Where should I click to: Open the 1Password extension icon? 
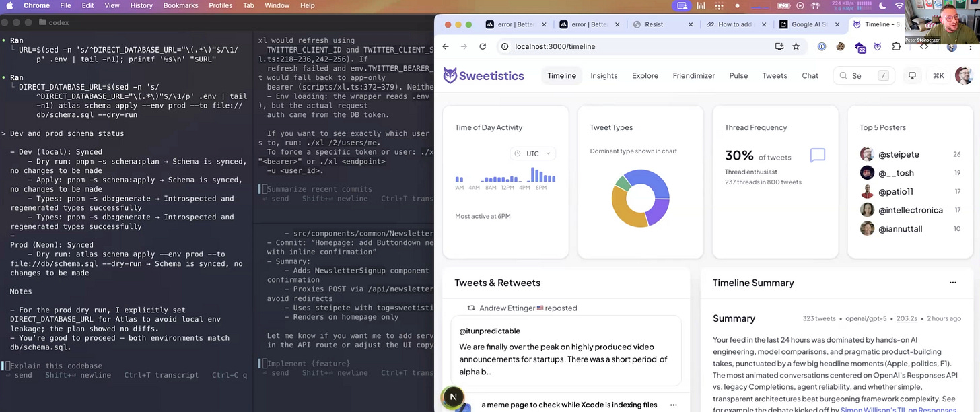click(x=822, y=46)
